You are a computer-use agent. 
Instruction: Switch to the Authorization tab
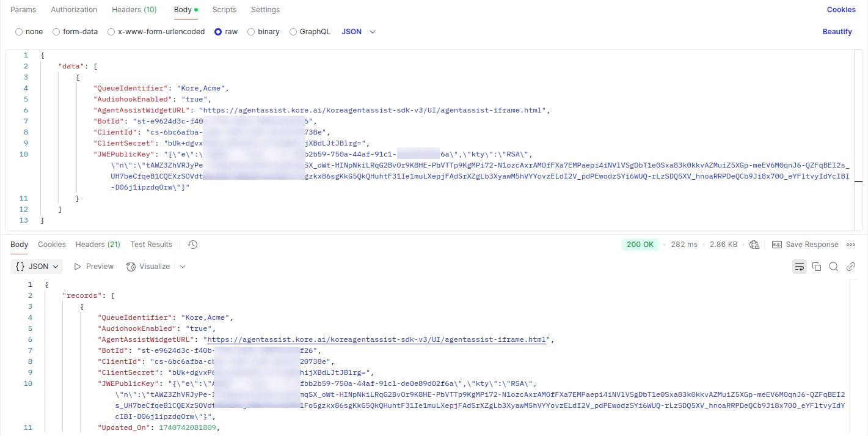pos(73,9)
